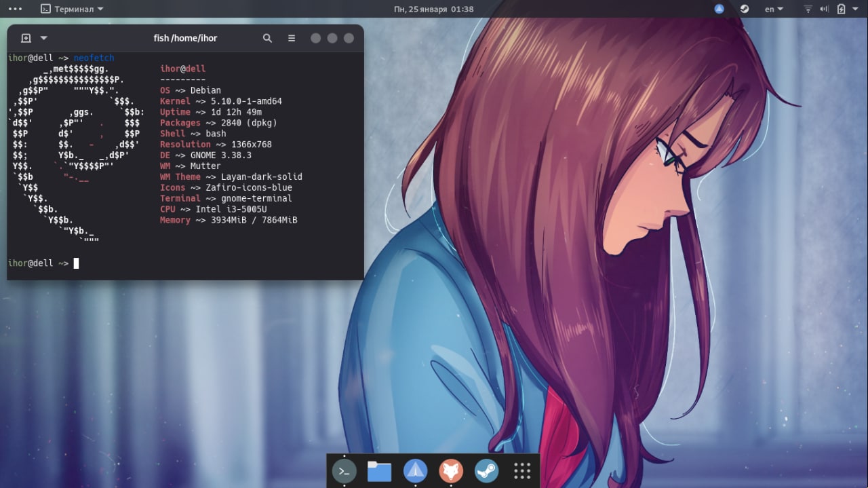Viewport: 868px width, 488px height.
Task: Open the Files folder icon in the dock
Action: tap(380, 471)
